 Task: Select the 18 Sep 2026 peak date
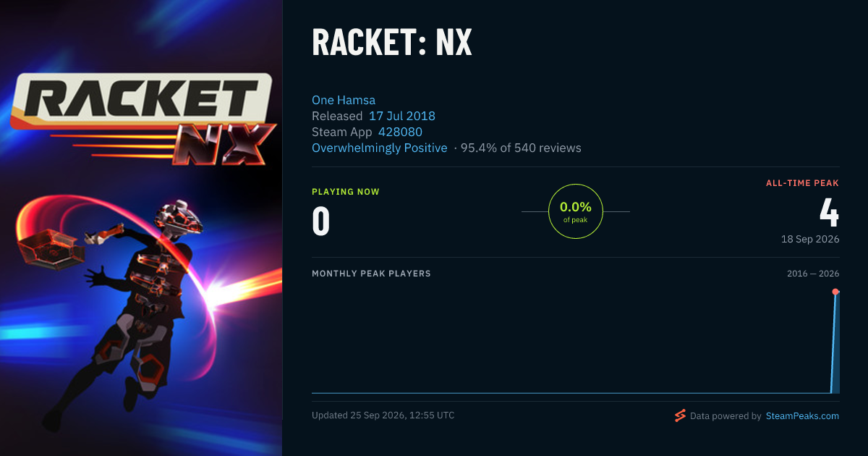810,239
